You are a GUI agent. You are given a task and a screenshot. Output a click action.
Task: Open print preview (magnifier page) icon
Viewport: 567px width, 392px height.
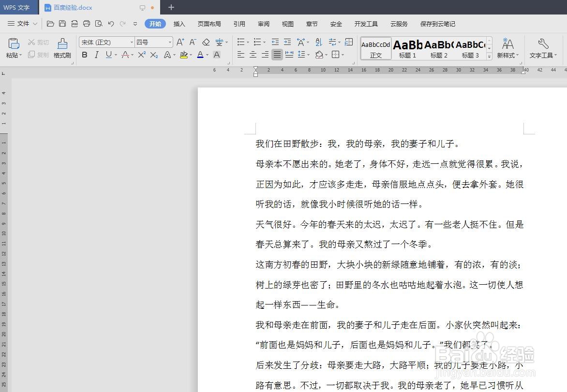pos(98,24)
